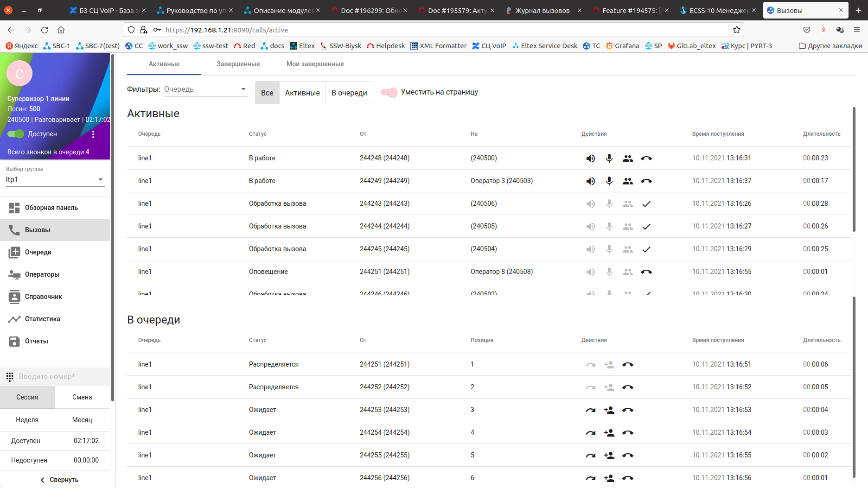This screenshot has height=488, width=868.
Task: Switch to the Завершенные tab
Action: click(238, 64)
